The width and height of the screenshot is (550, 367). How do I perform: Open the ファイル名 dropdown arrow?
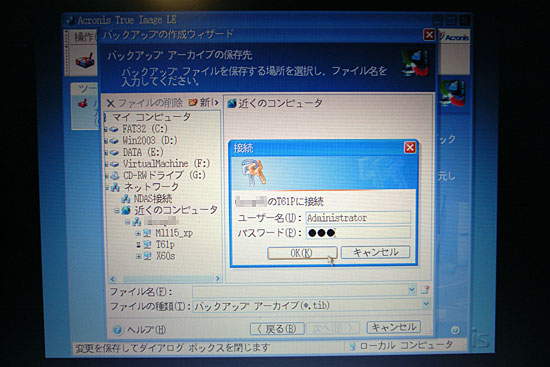pyautogui.click(x=412, y=290)
